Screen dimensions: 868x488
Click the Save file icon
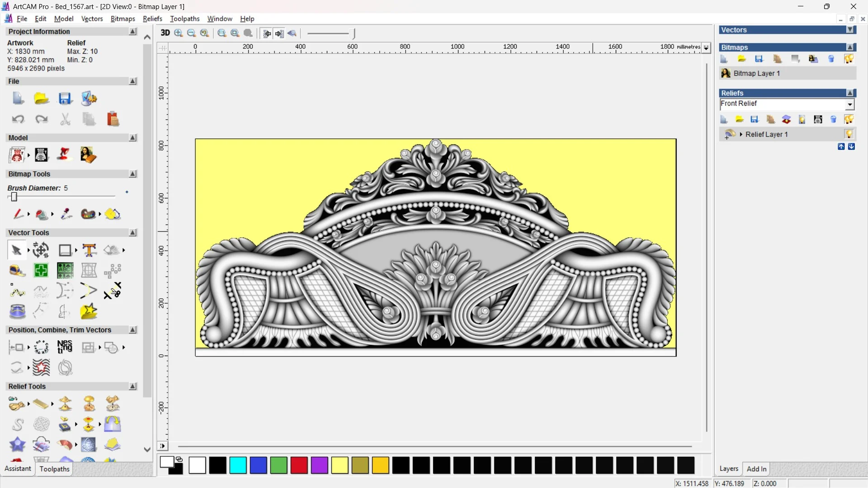65,99
